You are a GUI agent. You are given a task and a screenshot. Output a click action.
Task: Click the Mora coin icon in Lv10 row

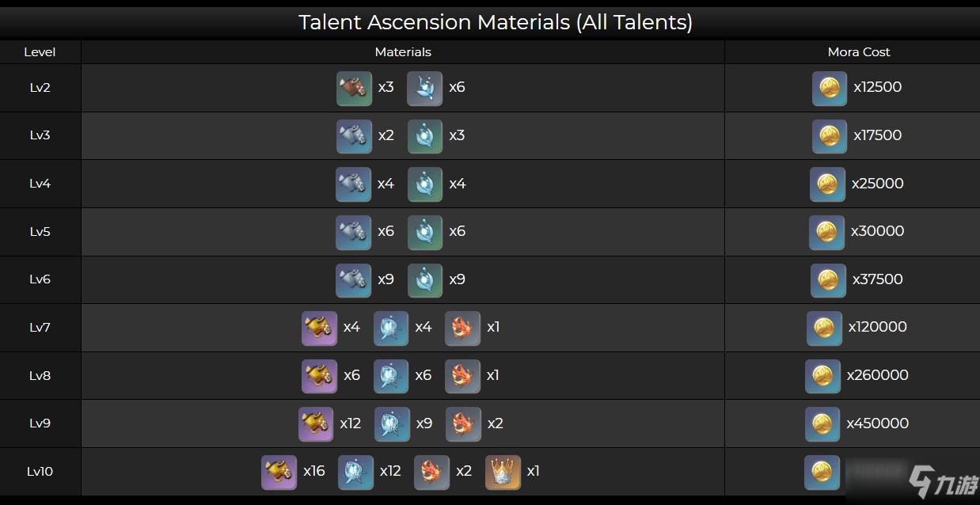[x=822, y=473]
